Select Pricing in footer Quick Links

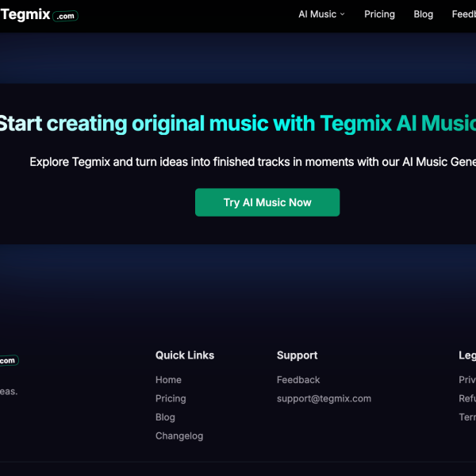171,398
